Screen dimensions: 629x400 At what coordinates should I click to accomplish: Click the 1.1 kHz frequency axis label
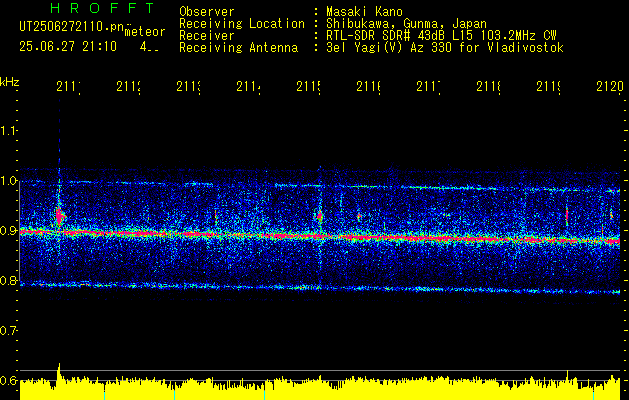(x=8, y=130)
